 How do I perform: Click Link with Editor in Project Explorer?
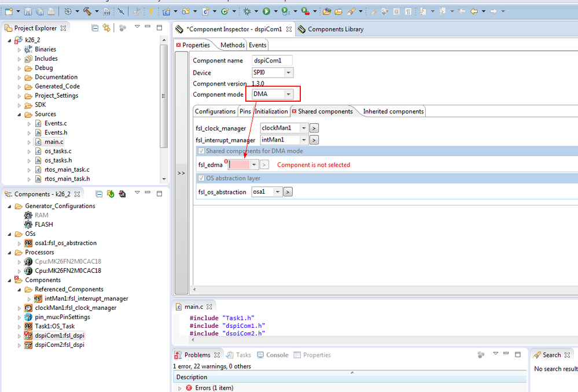click(106, 28)
